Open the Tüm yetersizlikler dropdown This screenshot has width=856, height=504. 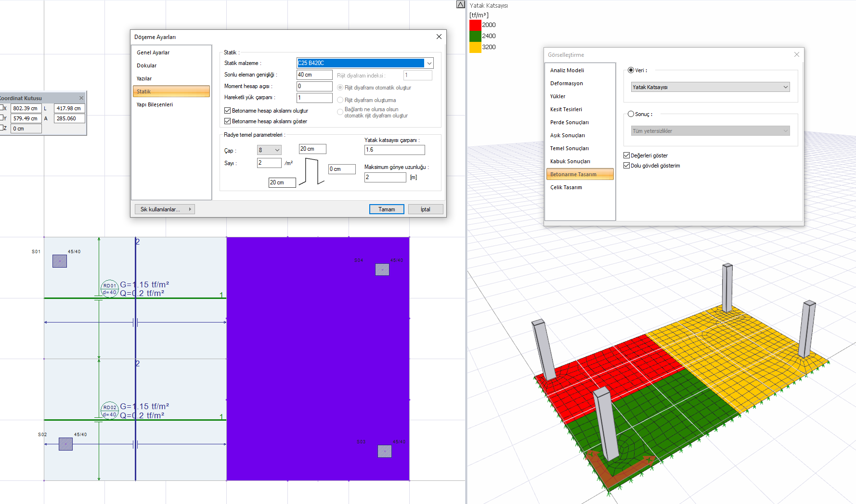[710, 131]
